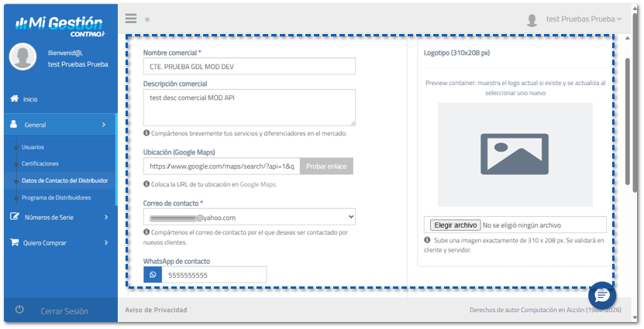Click the WhatsApp icon beside phone field
The image size is (644, 329).
tap(153, 275)
